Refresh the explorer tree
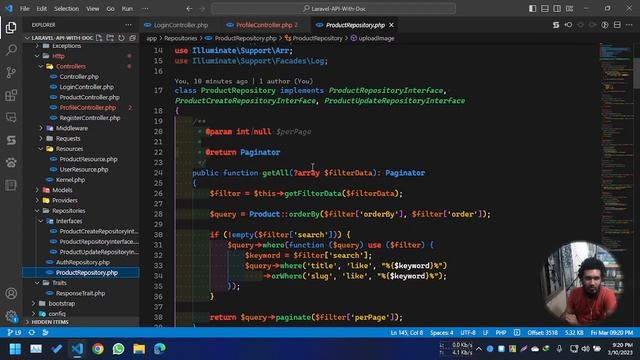 121,38
